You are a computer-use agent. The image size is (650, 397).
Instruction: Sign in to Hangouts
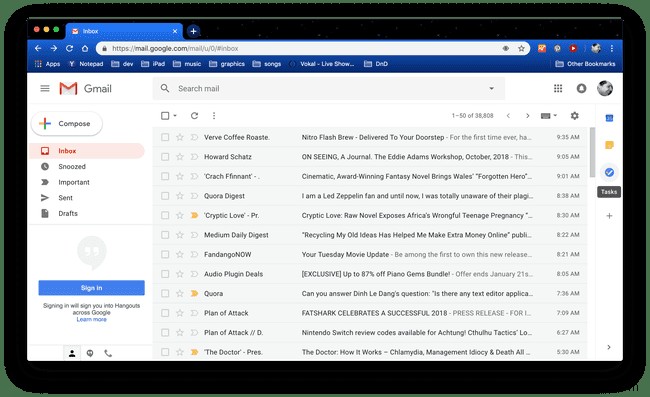(92, 288)
